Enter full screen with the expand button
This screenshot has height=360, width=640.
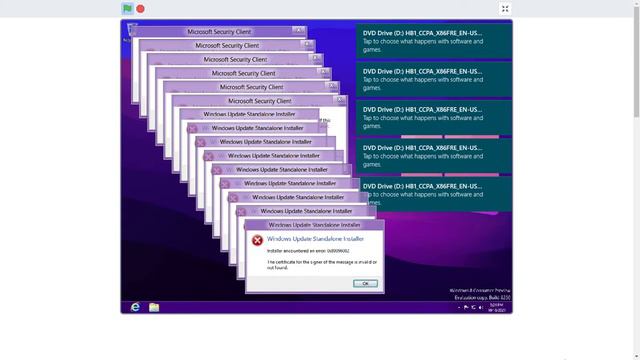505,9
